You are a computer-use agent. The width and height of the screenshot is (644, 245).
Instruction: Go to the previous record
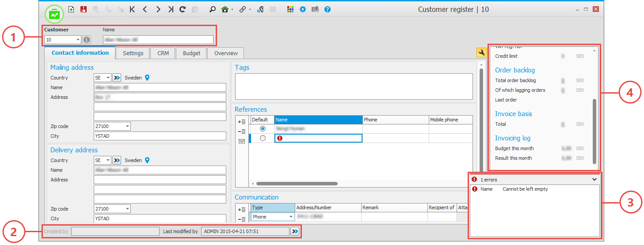coord(145,9)
